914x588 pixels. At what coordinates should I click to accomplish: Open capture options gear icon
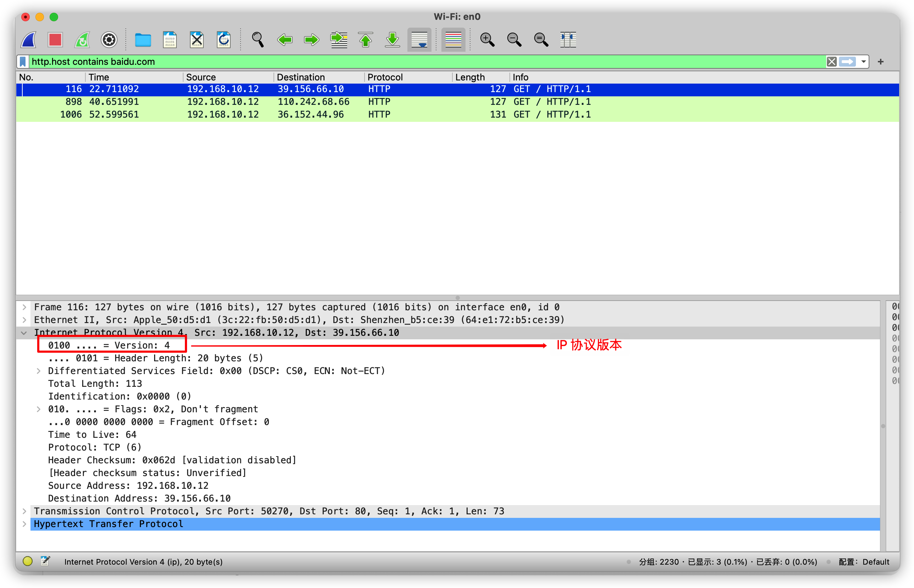click(x=109, y=40)
